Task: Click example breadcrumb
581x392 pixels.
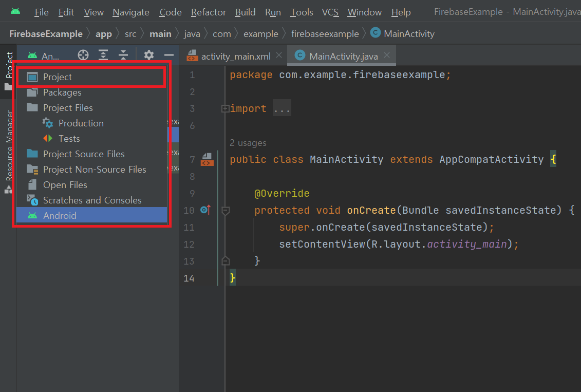Action: click(260, 34)
